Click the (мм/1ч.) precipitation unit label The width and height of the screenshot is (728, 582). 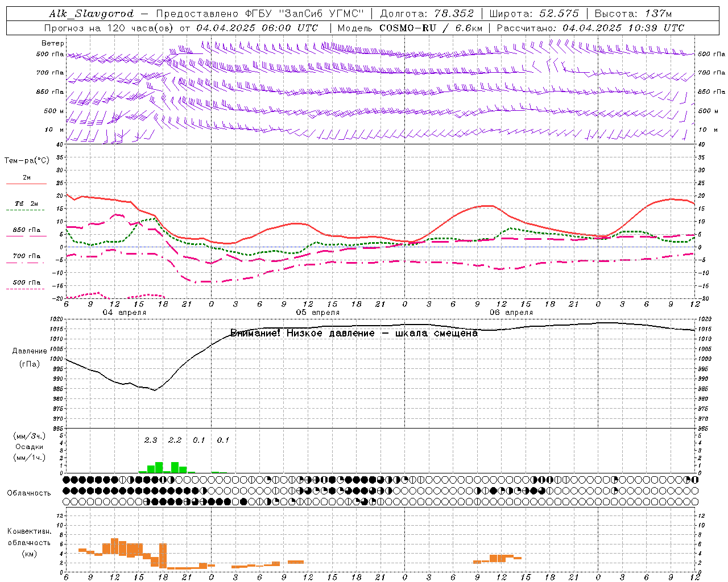pyautogui.click(x=30, y=458)
